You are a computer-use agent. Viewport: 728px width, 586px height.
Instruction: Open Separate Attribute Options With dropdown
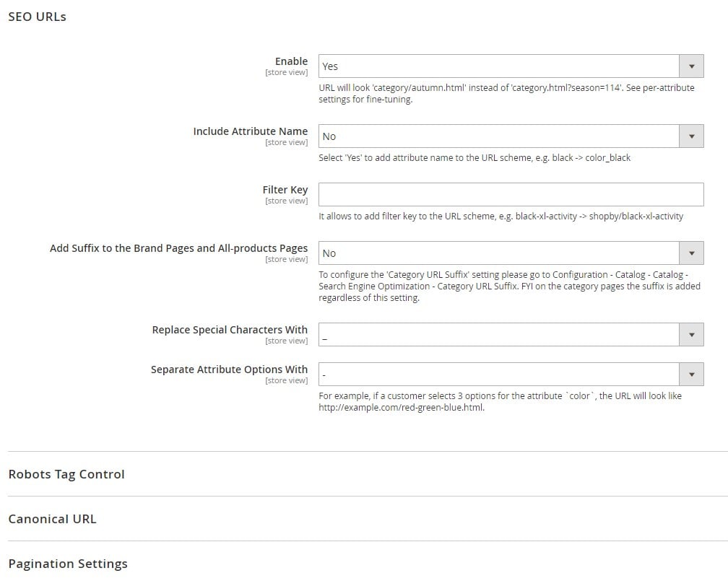point(511,375)
